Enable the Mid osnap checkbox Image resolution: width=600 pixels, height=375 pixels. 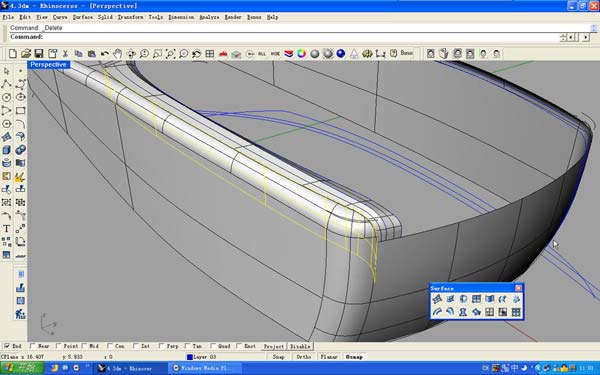[84, 346]
